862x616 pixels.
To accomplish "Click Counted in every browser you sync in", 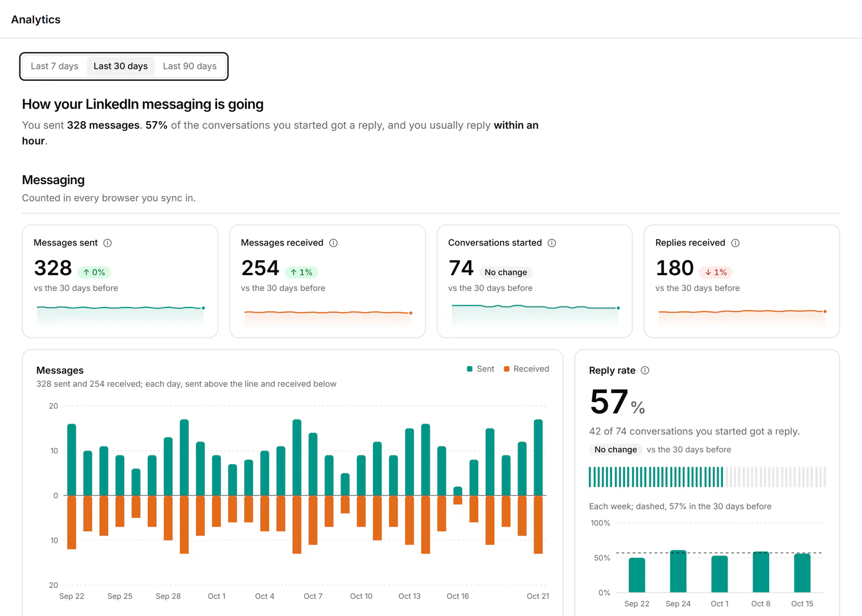I will pyautogui.click(x=109, y=198).
